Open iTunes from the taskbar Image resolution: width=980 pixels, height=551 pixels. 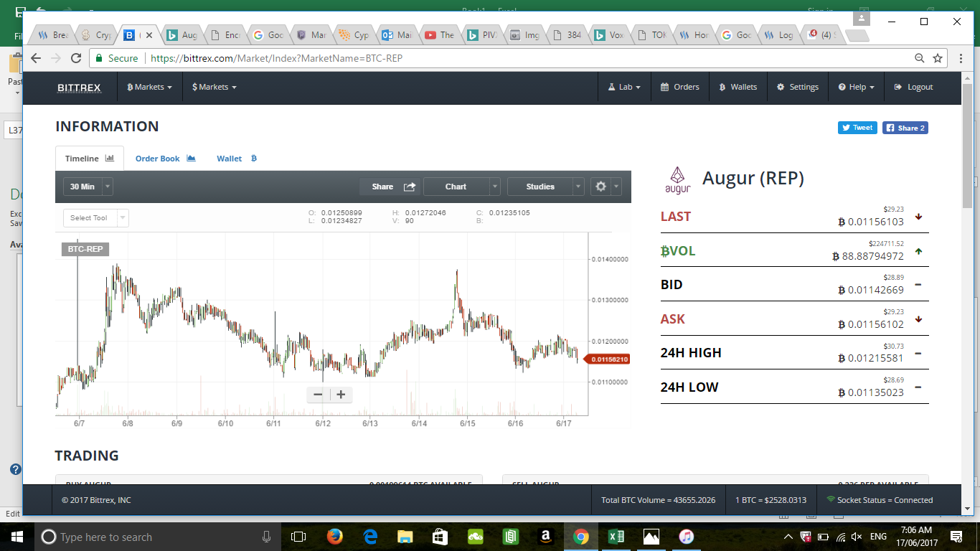[x=687, y=537]
